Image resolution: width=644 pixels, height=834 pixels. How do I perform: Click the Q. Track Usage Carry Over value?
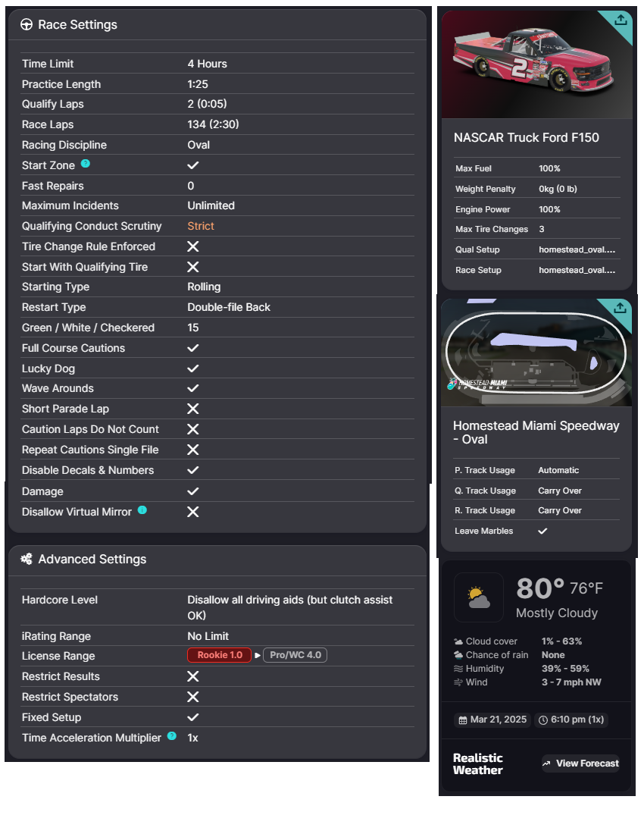pyautogui.click(x=559, y=491)
